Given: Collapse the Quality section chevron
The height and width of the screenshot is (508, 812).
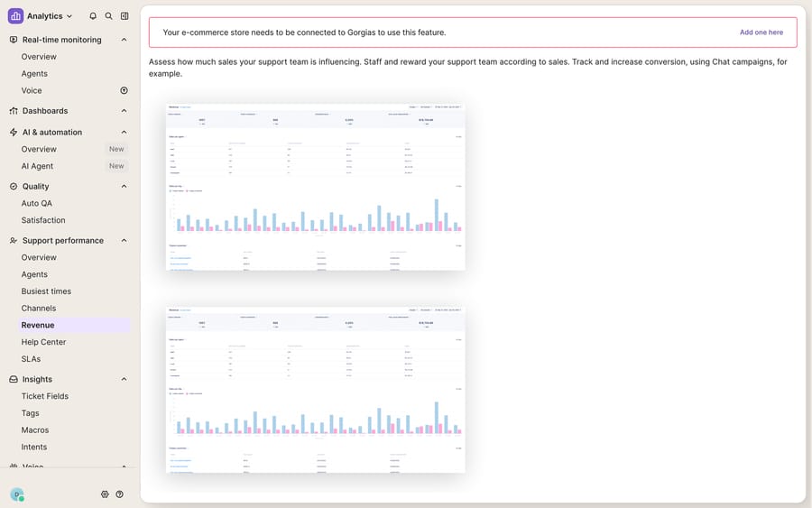Looking at the screenshot, I should pos(125,187).
